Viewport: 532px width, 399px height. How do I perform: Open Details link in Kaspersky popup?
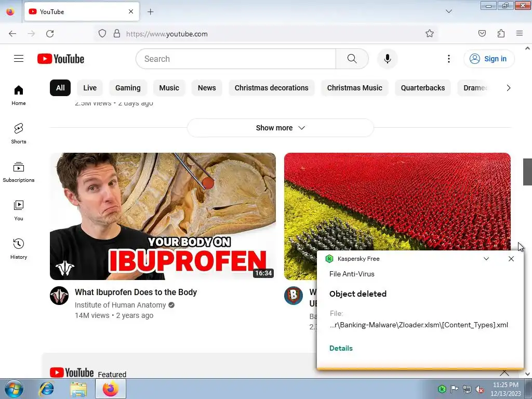coord(341,348)
